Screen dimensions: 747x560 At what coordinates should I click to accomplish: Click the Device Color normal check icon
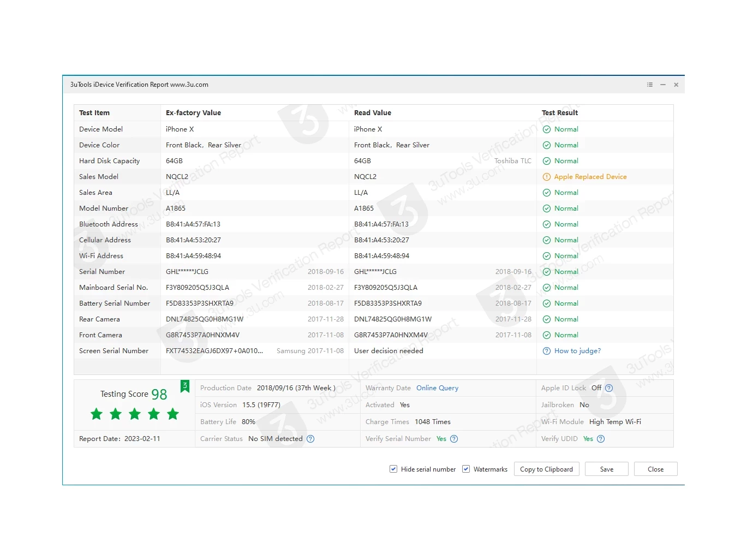[x=547, y=145]
